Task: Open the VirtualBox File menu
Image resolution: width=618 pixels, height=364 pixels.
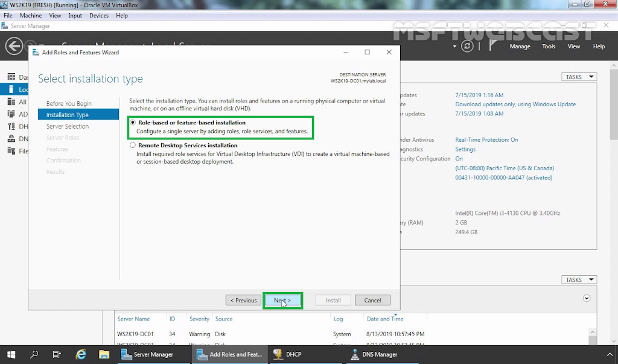Action: pyautogui.click(x=8, y=15)
